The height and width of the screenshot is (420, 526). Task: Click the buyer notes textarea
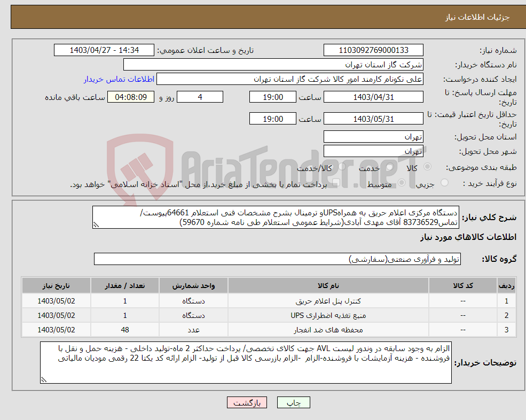click(x=246, y=363)
